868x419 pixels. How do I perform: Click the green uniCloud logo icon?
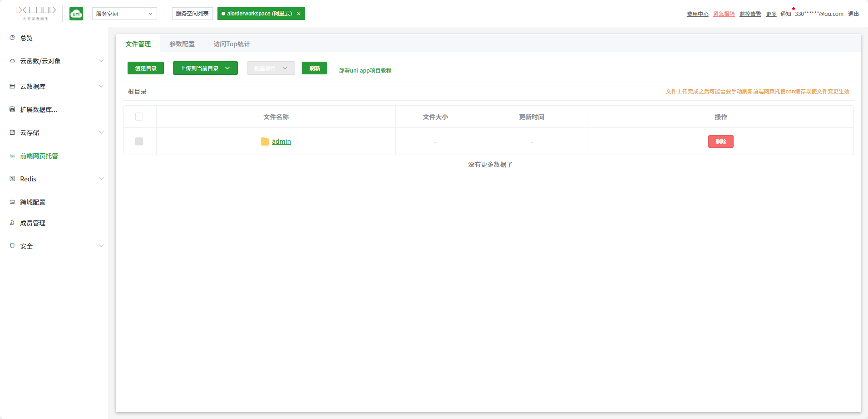pyautogui.click(x=76, y=14)
